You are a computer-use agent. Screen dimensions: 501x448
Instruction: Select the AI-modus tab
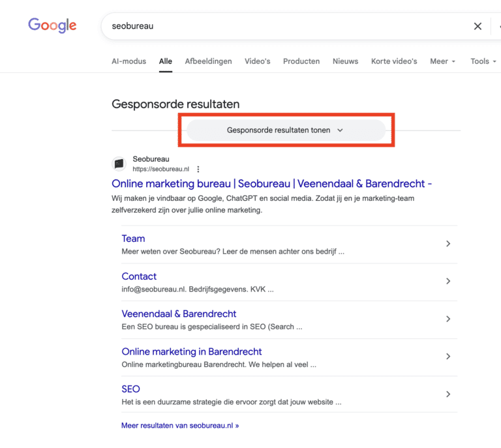[129, 61]
